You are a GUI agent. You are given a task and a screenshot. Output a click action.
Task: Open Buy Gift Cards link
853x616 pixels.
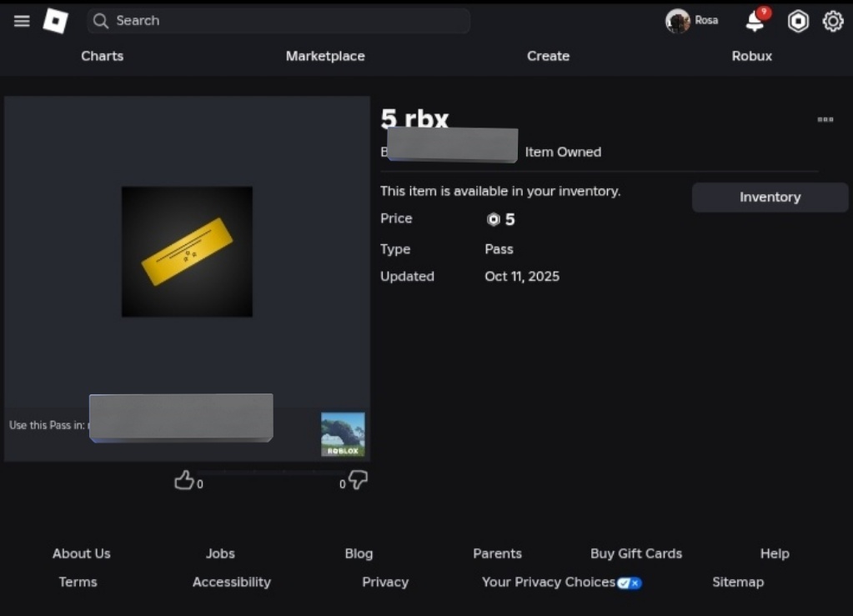coord(636,553)
